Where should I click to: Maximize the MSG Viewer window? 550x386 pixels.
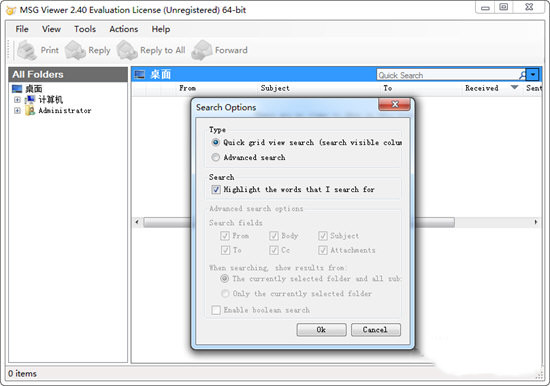[x=504, y=7]
